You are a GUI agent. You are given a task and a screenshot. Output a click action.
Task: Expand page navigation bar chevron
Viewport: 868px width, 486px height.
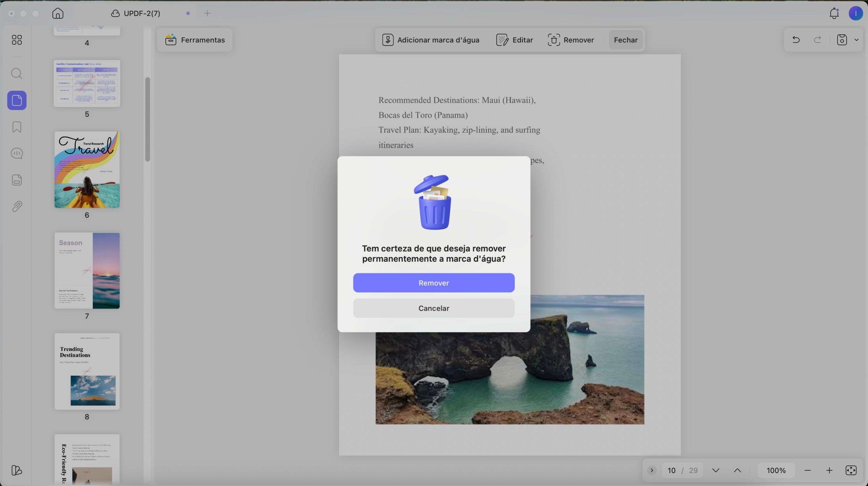(x=652, y=470)
